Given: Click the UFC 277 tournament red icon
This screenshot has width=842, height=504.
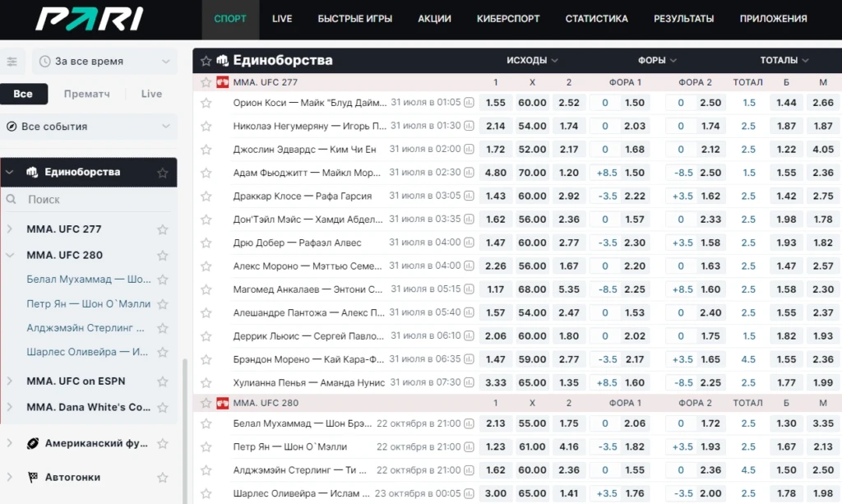Looking at the screenshot, I should click(x=222, y=82).
